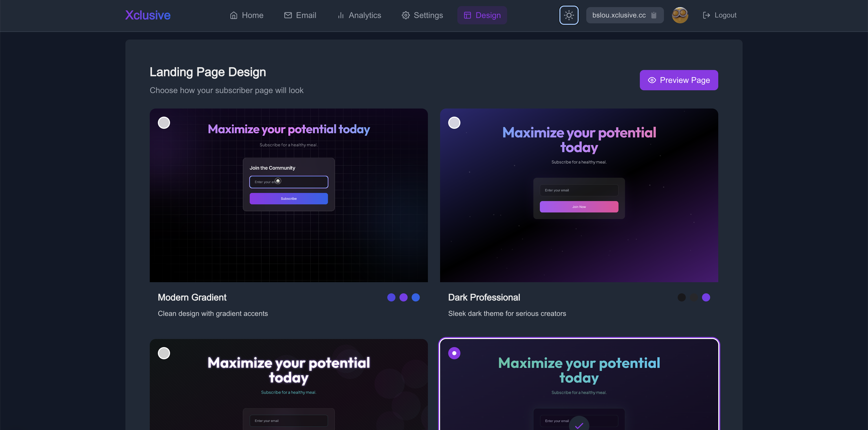Open the Home nav item
This screenshot has height=430, width=868.
click(247, 15)
